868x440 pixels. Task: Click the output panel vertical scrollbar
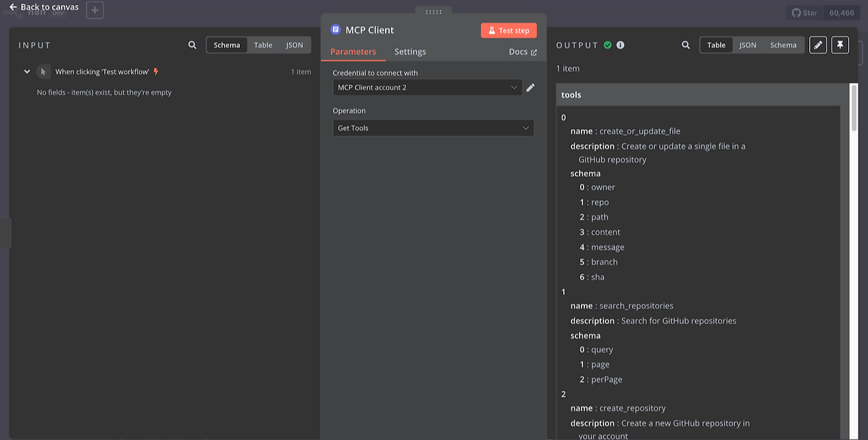[854, 108]
